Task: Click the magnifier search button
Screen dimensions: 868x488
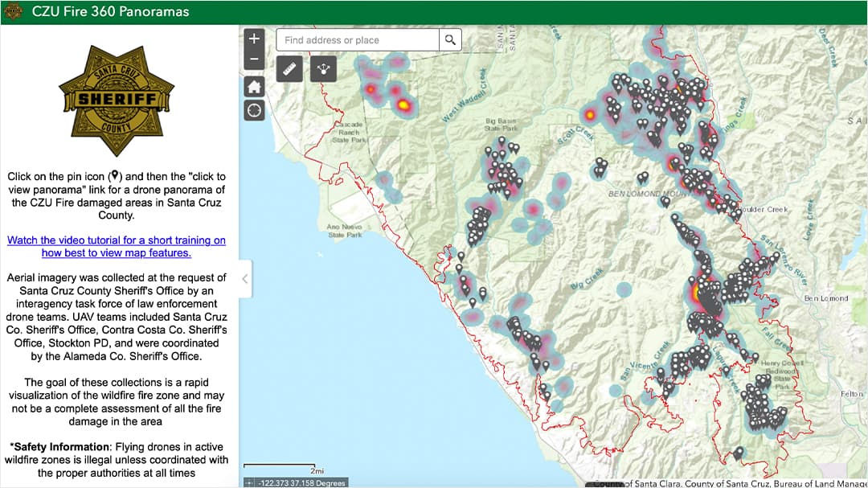Action: pyautogui.click(x=451, y=40)
